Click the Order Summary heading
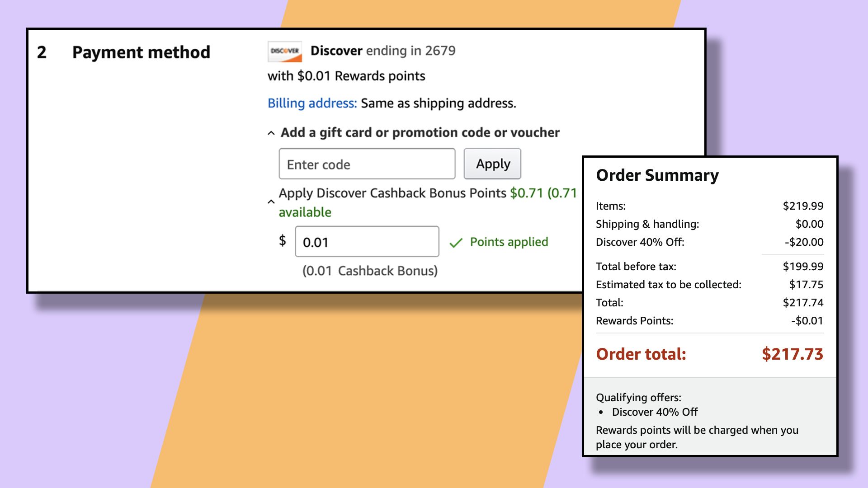Screen dimensions: 868x488 click(x=657, y=175)
